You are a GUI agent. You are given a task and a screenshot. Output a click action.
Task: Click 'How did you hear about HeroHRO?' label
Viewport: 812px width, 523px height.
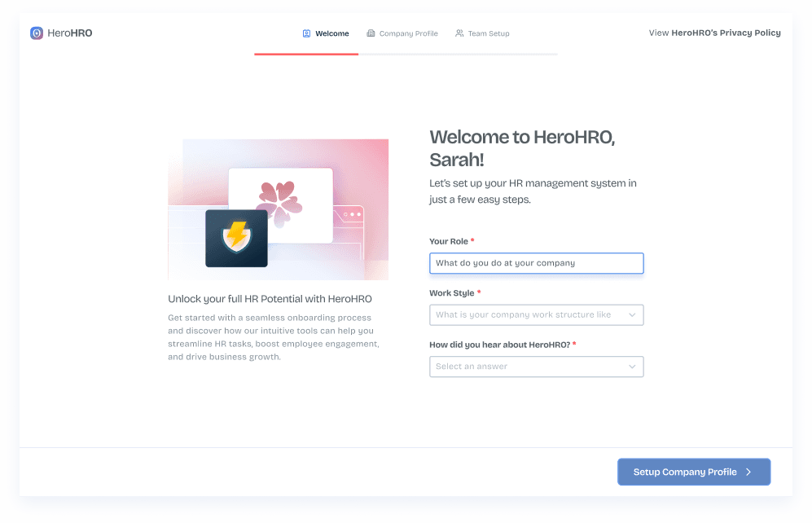point(500,345)
